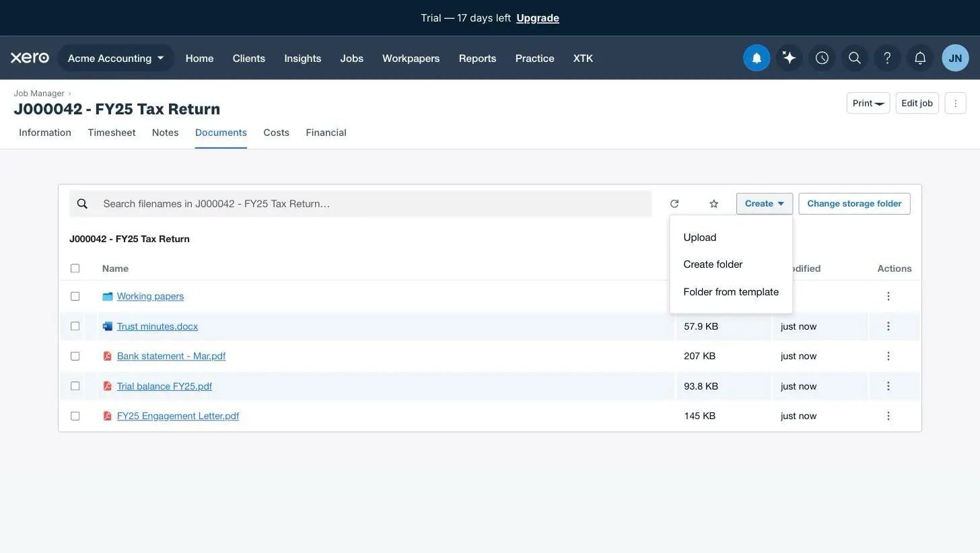This screenshot has width=980, height=553.
Task: Open the JN user avatar menu
Action: (x=955, y=58)
